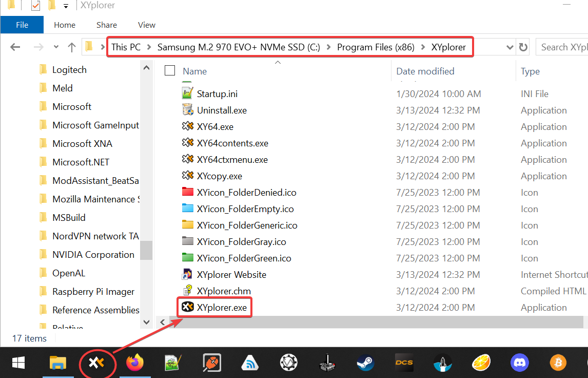Switch to the View ribbon tab
The height and width of the screenshot is (378, 588).
(146, 25)
